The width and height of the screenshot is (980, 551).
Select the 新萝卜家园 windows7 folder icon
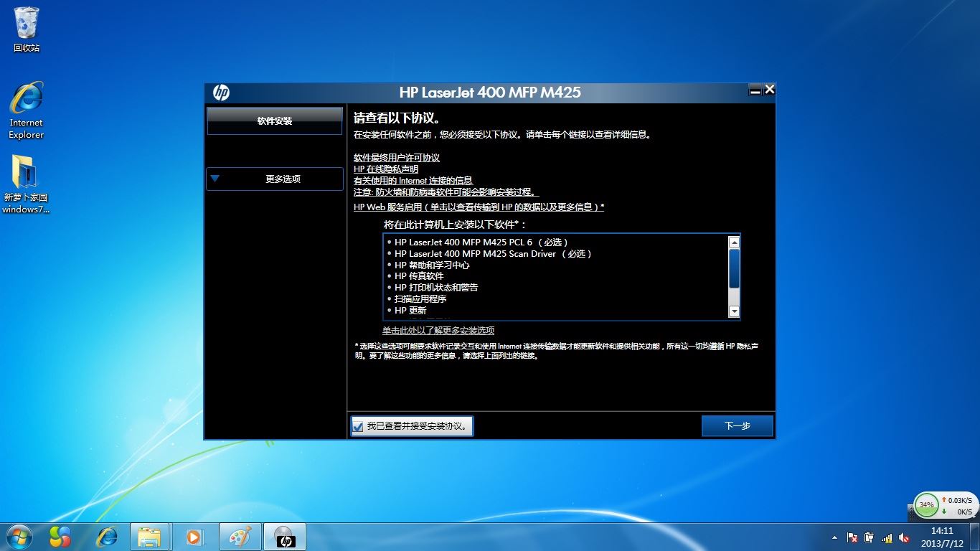click(26, 184)
